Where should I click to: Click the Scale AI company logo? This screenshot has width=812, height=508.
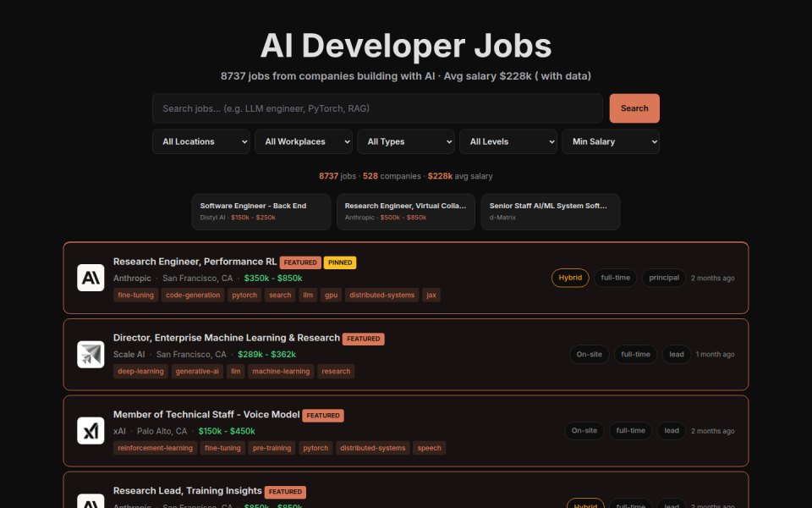point(91,355)
